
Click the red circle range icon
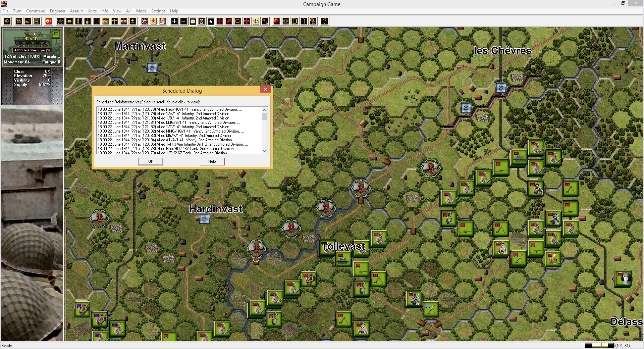pyautogui.click(x=97, y=21)
